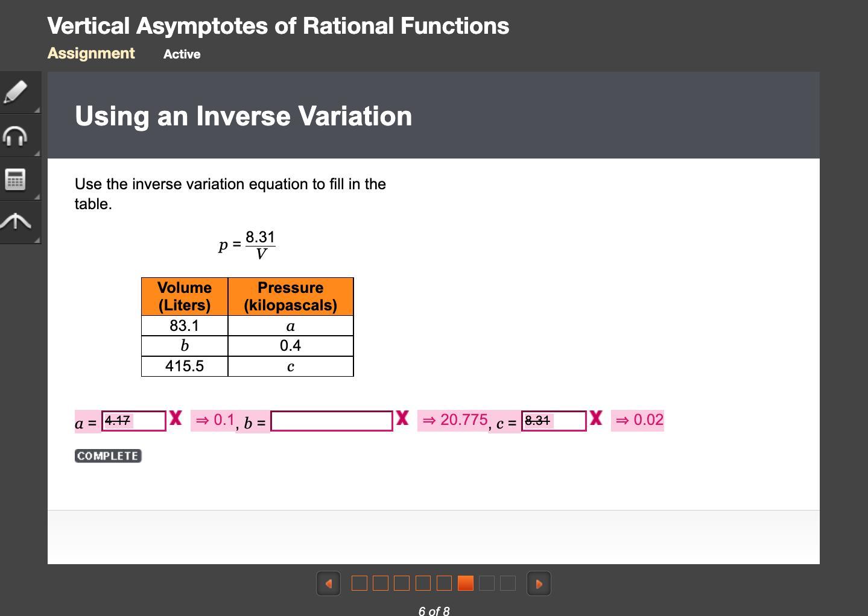The image size is (868, 616).
Task: Jump to question 3 square
Action: [x=402, y=583]
